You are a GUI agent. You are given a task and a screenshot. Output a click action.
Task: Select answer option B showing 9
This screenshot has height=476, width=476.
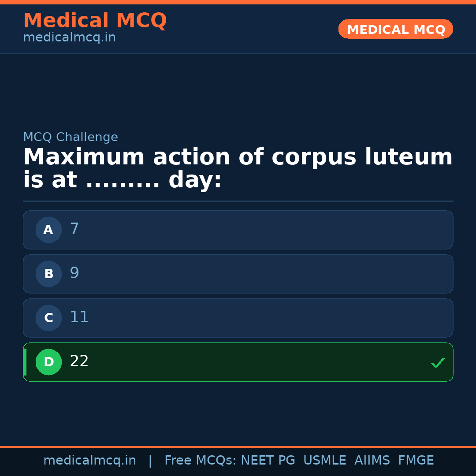(238, 274)
